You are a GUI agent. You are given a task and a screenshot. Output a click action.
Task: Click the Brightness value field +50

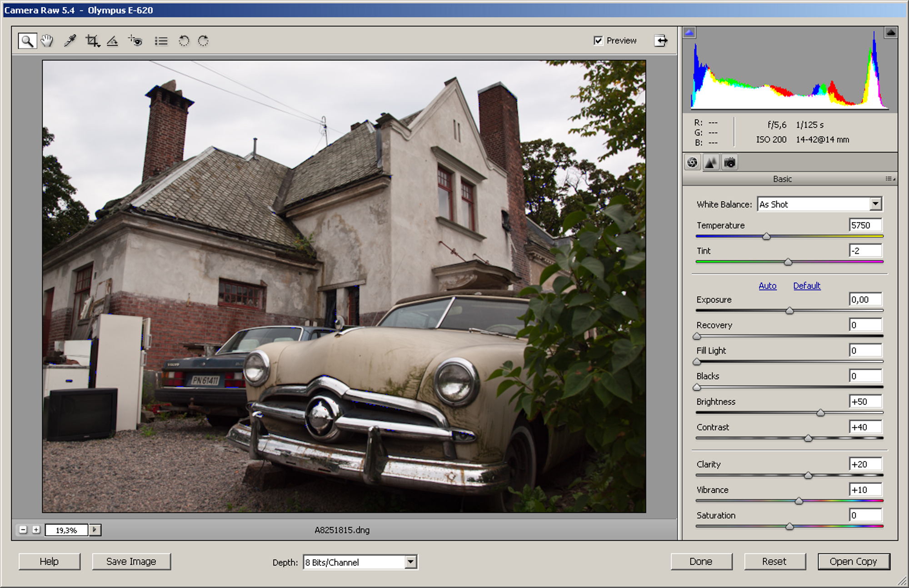click(865, 402)
